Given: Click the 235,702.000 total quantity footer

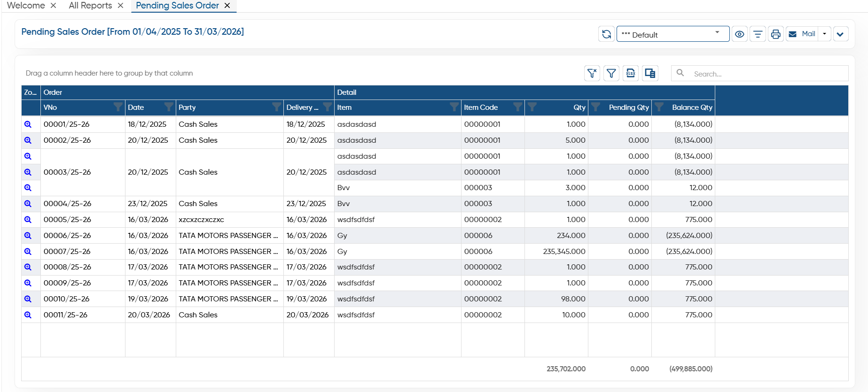Looking at the screenshot, I should click(x=566, y=369).
